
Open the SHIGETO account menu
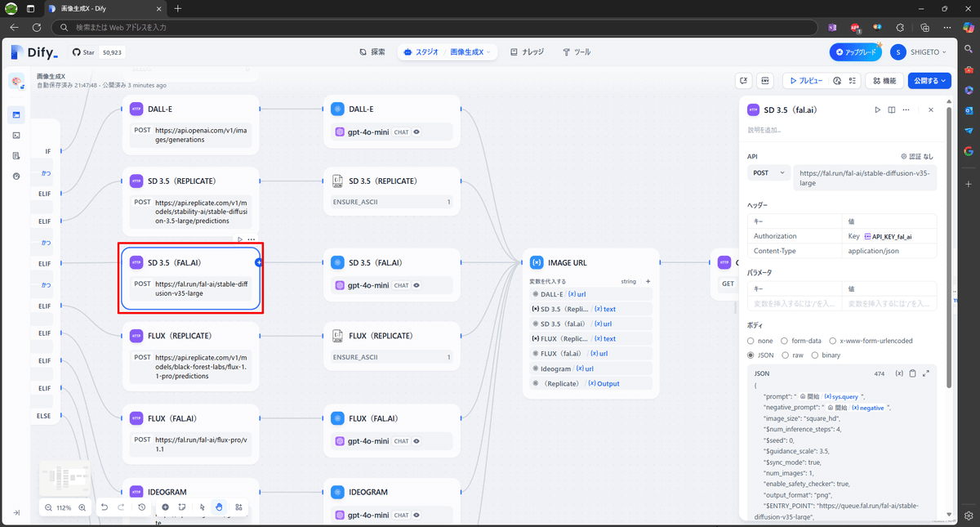coord(920,52)
